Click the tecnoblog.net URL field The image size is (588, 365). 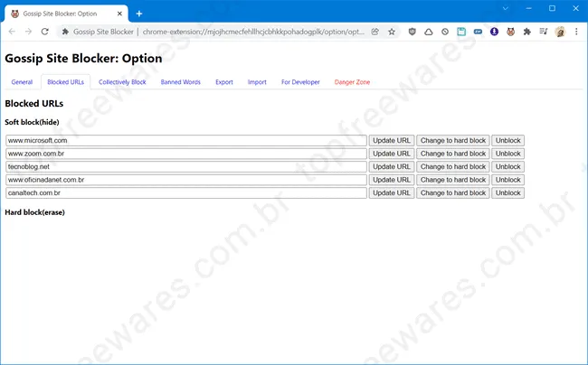tap(186, 166)
